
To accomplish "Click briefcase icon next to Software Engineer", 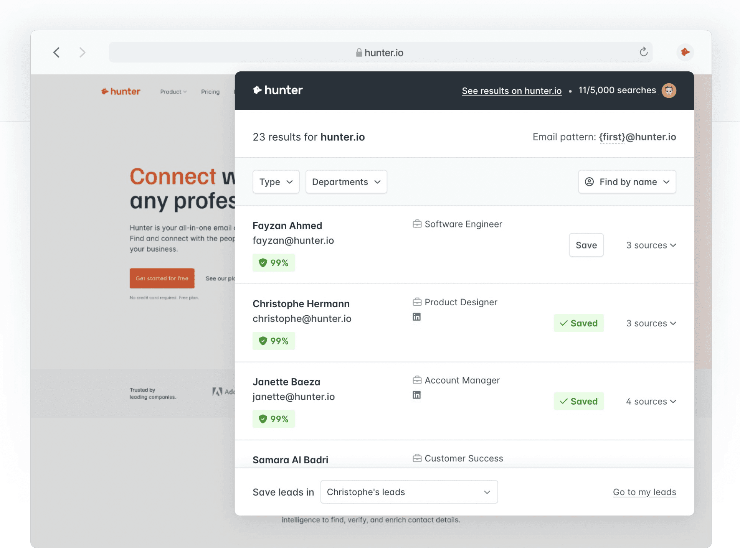I will point(417,224).
